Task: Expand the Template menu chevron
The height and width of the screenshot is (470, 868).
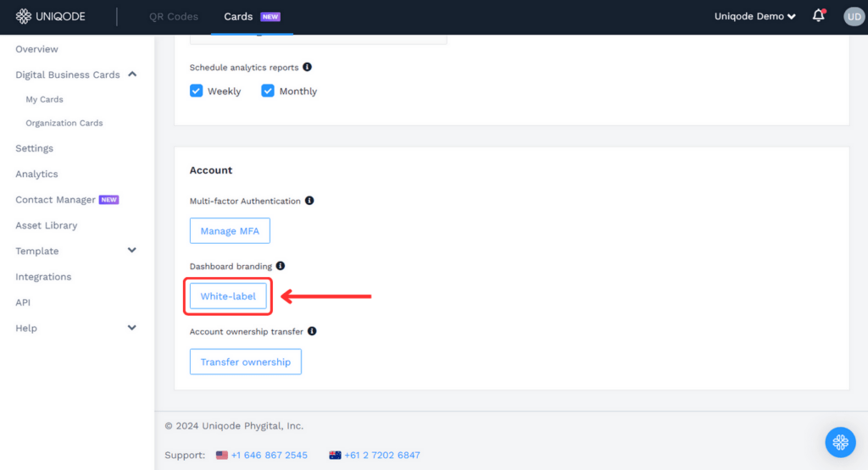Action: (x=131, y=251)
